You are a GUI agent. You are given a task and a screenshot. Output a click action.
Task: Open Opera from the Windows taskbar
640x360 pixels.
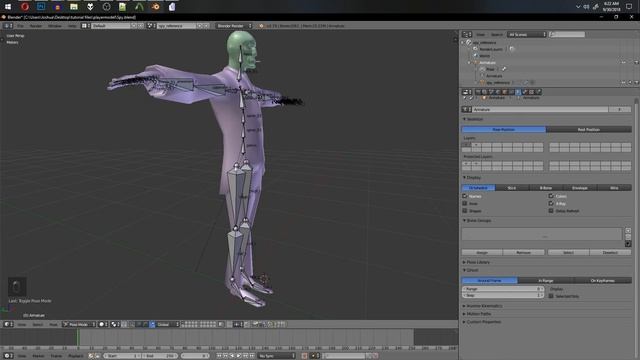pyautogui.click(x=25, y=7)
